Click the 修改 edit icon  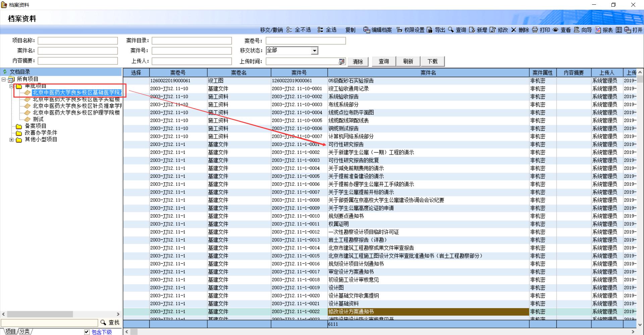[492, 30]
